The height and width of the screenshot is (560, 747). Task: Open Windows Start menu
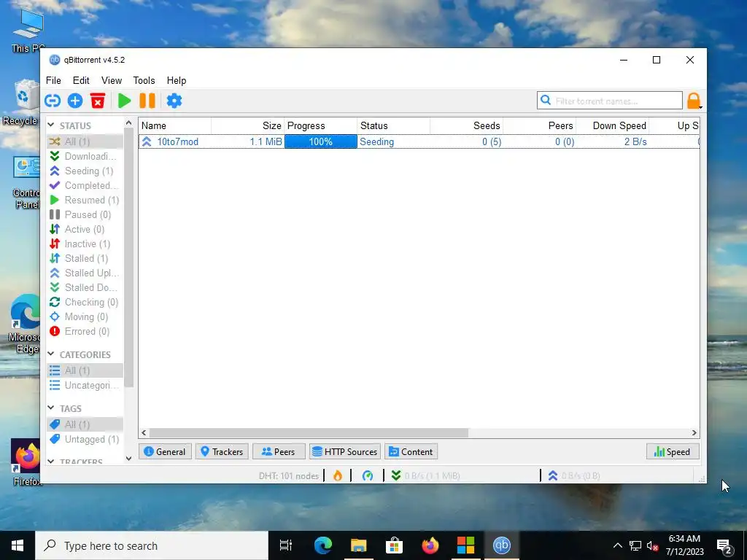[18, 545]
